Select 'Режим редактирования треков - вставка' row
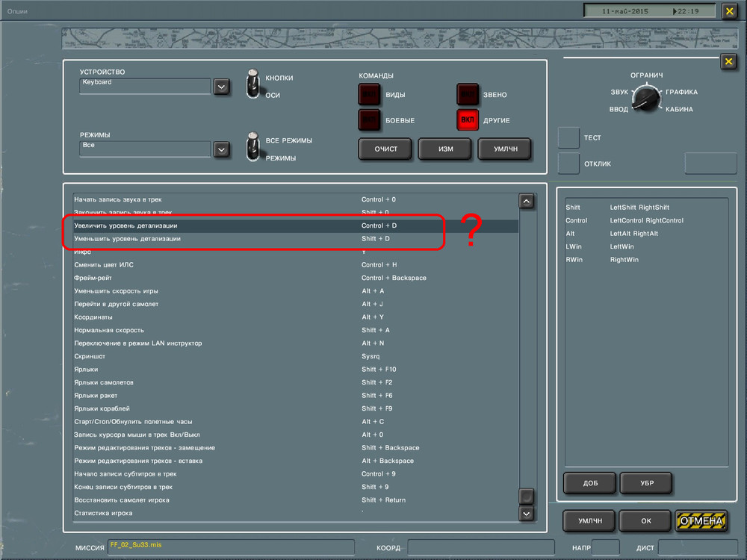This screenshot has width=747, height=560. [295, 461]
